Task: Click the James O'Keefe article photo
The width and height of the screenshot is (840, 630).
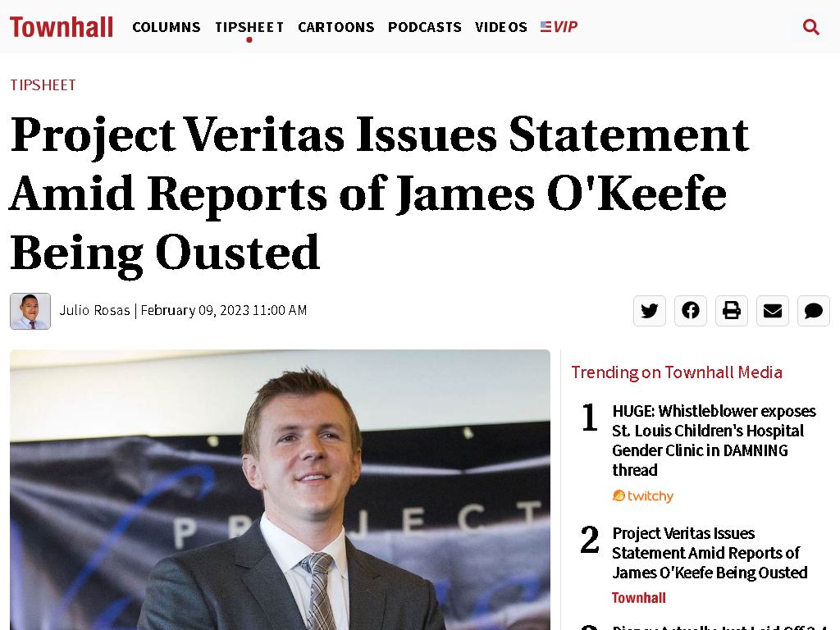Action: tap(280, 490)
